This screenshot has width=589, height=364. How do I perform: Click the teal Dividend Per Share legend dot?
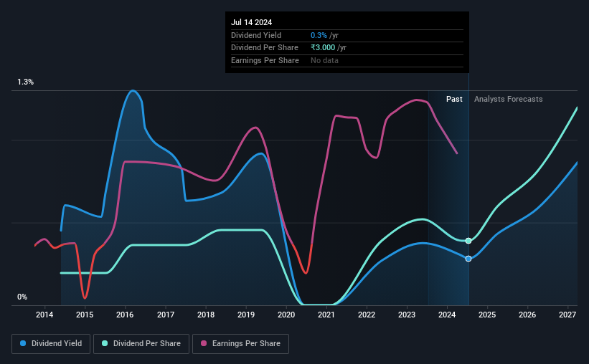point(105,343)
